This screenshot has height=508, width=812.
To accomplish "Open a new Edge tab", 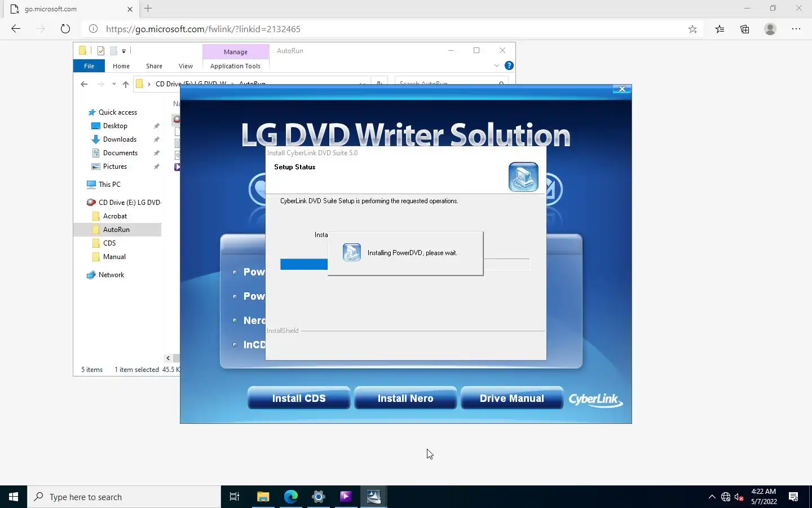I will tap(148, 8).
